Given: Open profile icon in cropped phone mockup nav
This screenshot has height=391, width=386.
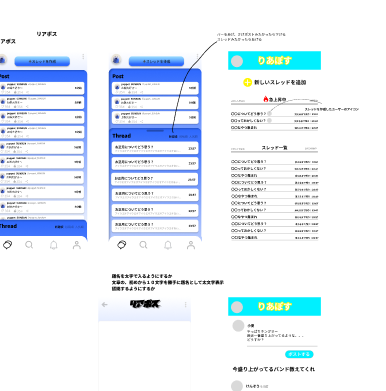Looking at the screenshot, I should click(x=77, y=245).
